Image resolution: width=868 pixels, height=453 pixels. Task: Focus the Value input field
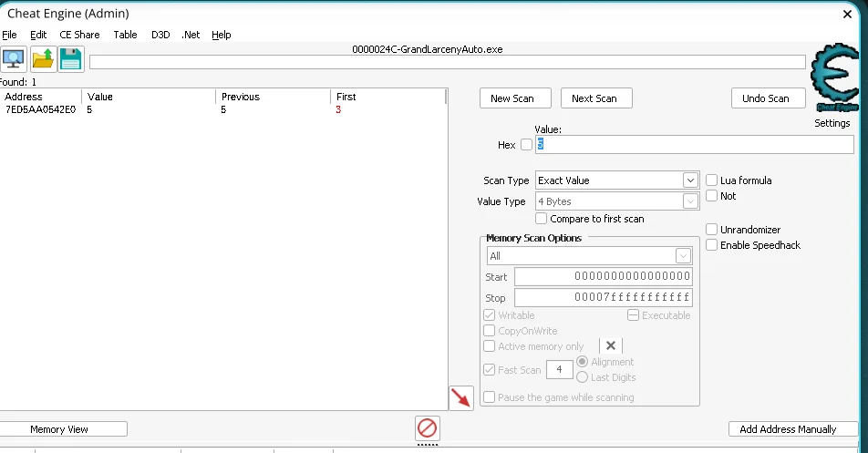click(694, 144)
